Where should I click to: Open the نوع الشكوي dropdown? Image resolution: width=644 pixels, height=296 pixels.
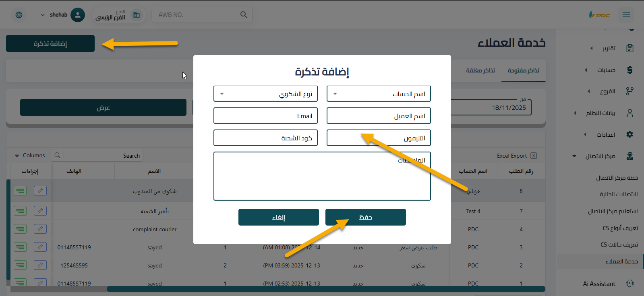coord(265,94)
